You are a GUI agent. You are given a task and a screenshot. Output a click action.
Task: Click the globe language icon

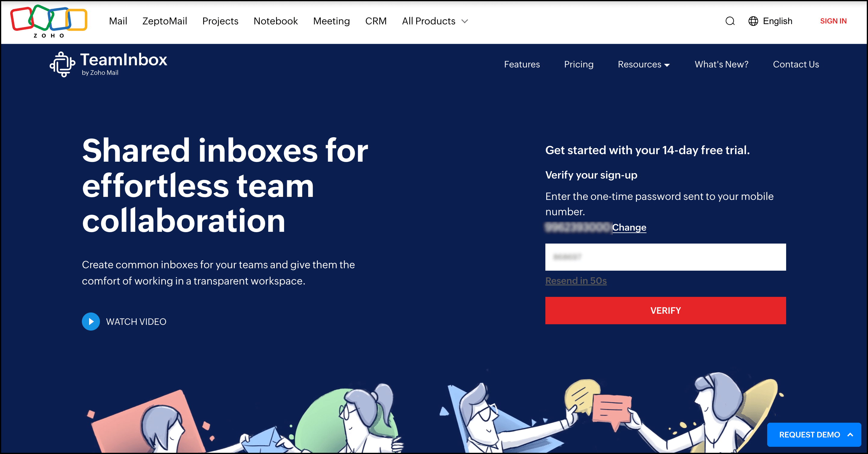point(753,21)
